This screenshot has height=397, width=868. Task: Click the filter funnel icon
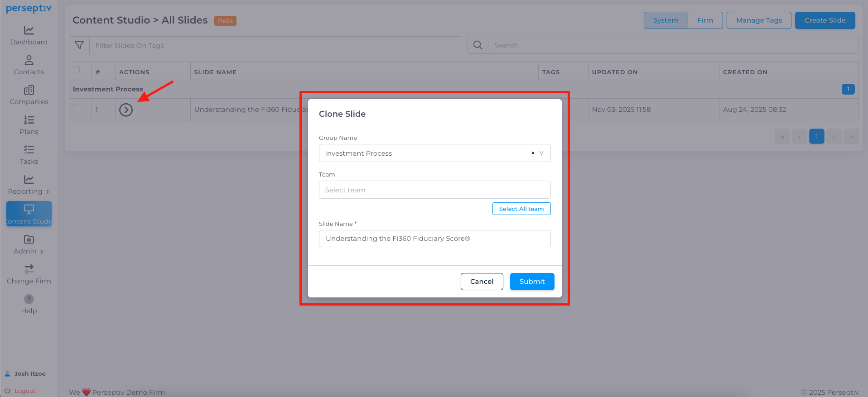point(79,45)
